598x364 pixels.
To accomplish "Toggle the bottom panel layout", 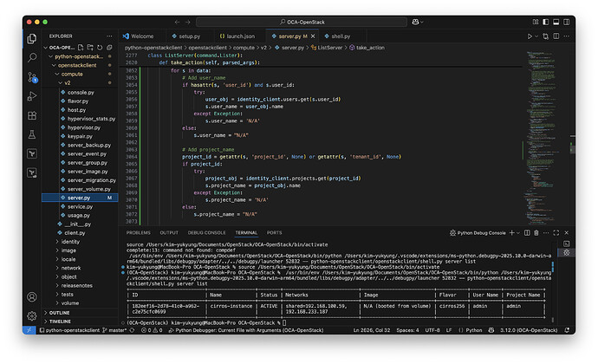I will (556, 23).
